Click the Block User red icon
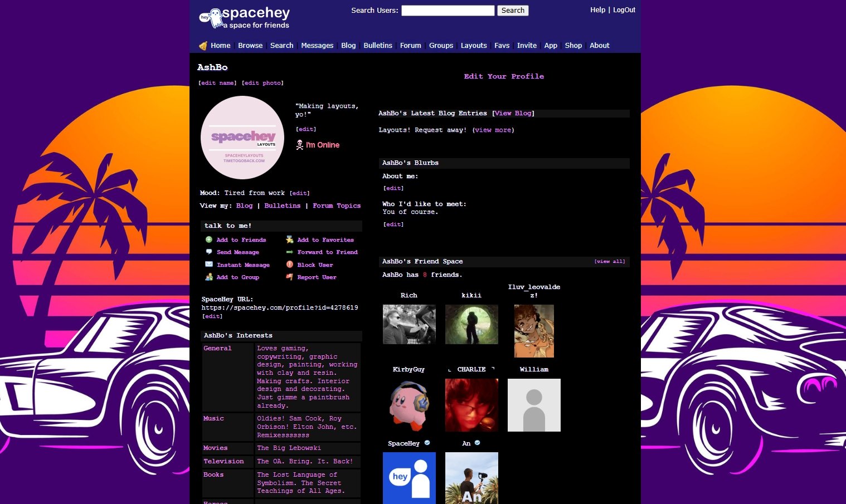Viewport: 846px width, 504px height. coord(290,265)
